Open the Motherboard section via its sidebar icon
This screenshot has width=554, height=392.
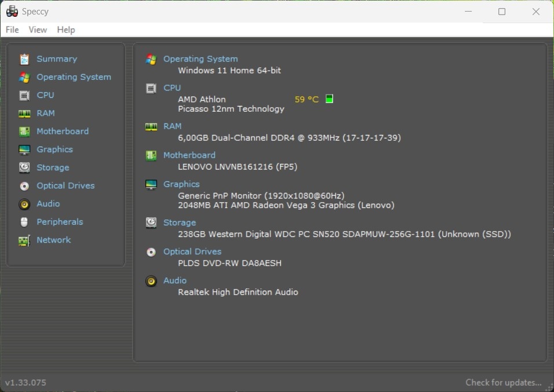coord(24,131)
